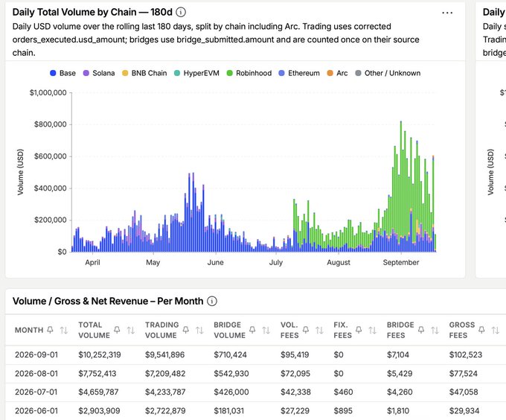Sort table by TOTAL VOLUME
506x420 pixels.
point(131,330)
